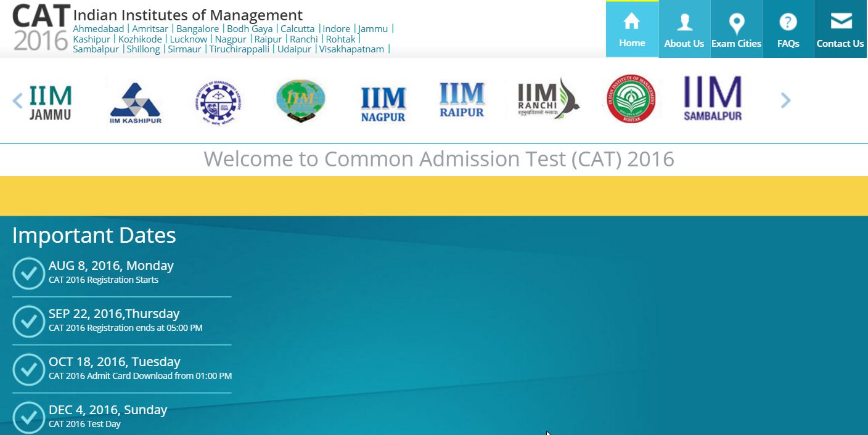868x435 pixels.
Task: Click the Visakhapatnam institute link
Action: tap(351, 49)
